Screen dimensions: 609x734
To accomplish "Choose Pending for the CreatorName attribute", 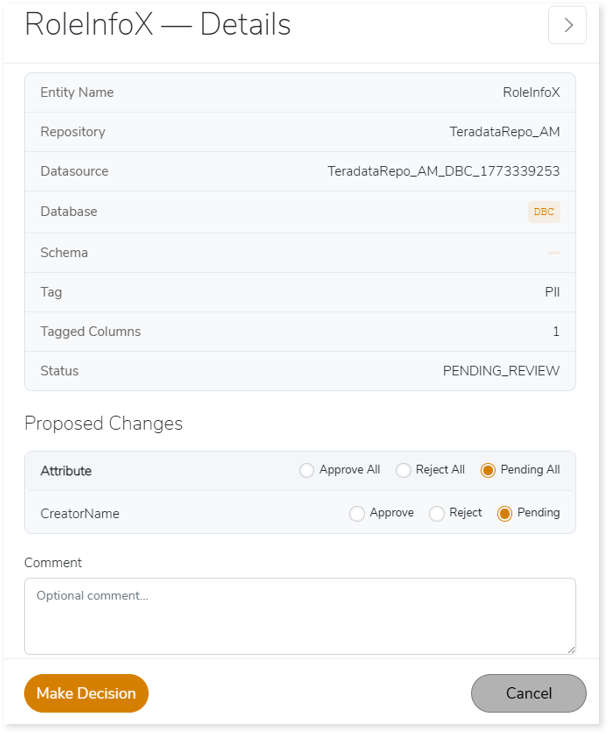I will click(505, 514).
